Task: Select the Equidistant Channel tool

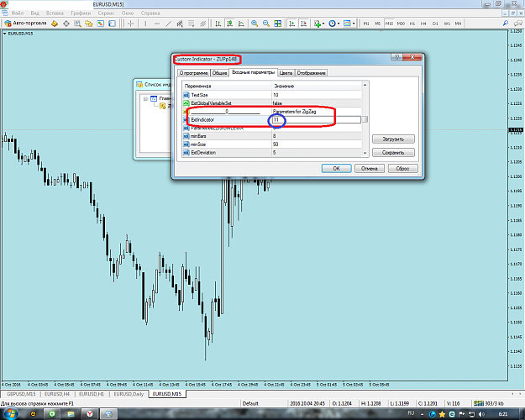Action: 180,24
